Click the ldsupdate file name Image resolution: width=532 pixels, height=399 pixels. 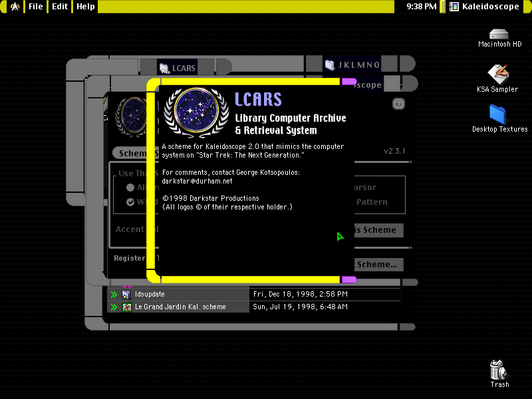point(150,294)
